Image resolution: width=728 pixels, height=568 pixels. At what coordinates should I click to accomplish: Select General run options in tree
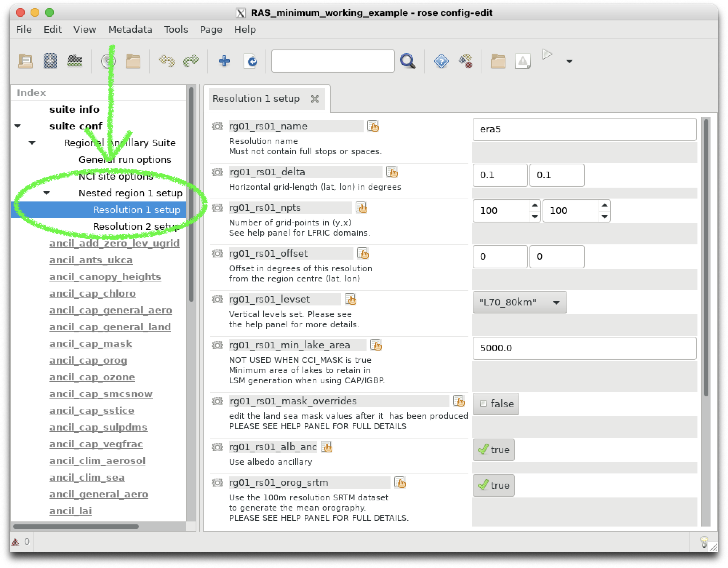tap(125, 160)
